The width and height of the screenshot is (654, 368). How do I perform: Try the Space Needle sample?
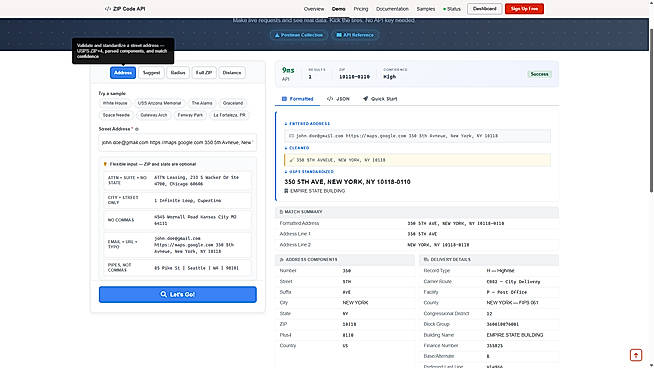pos(116,115)
